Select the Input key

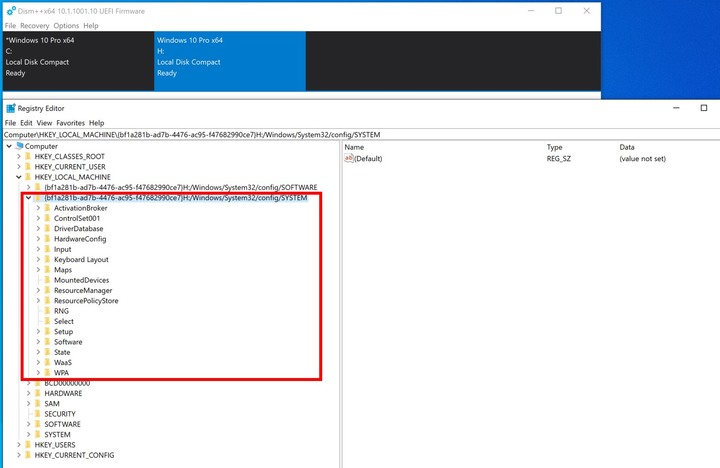click(x=62, y=249)
